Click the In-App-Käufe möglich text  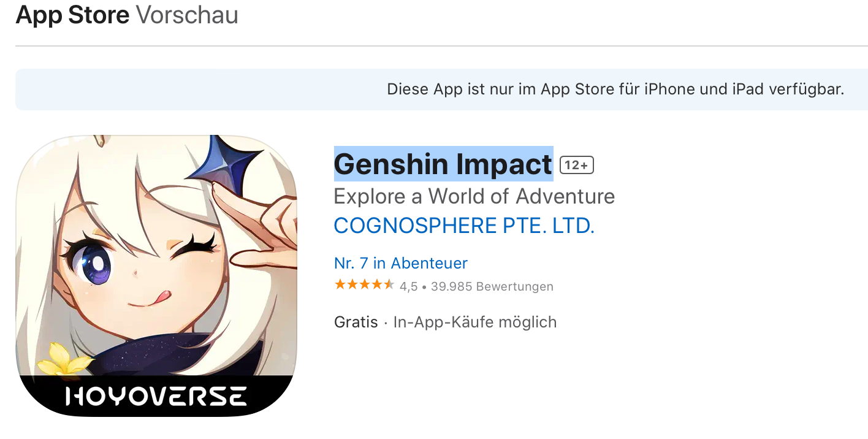pyautogui.click(x=474, y=322)
